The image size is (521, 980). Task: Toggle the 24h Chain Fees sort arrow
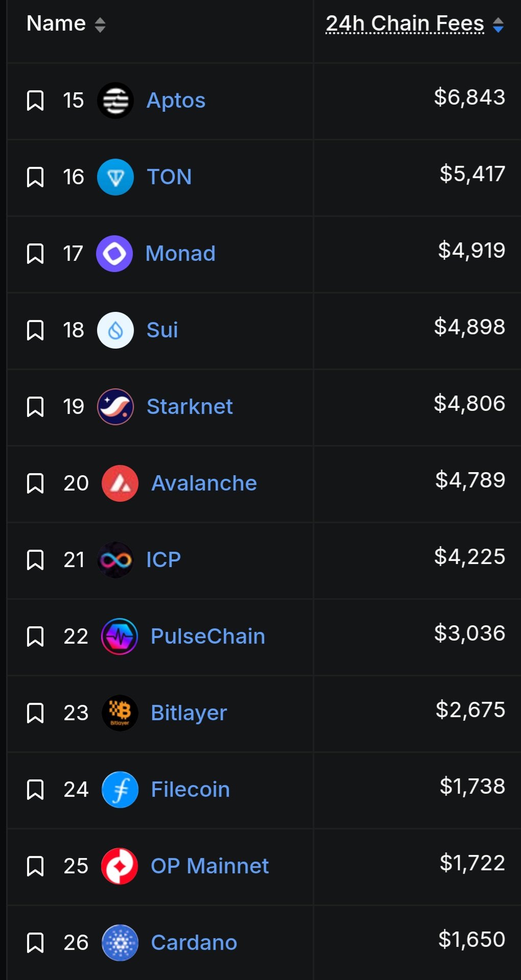click(498, 24)
